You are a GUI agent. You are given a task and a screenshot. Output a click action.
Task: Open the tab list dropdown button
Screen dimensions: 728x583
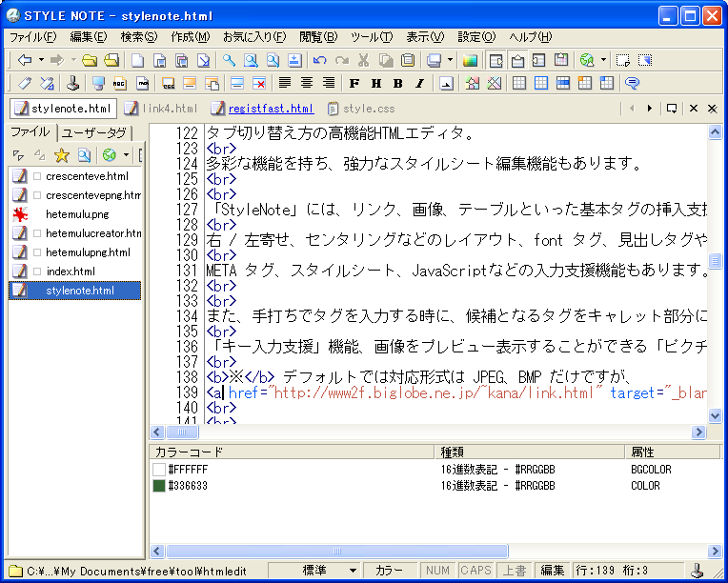672,109
